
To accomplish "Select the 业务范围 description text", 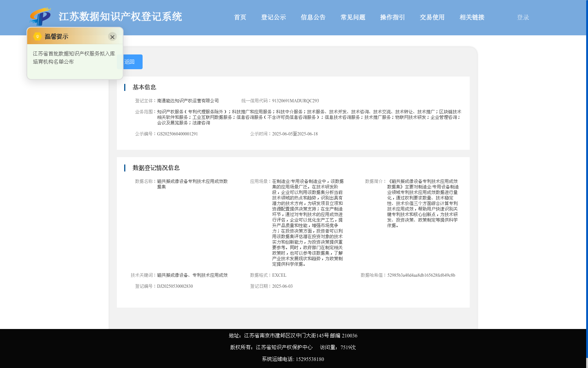I will coord(309,117).
